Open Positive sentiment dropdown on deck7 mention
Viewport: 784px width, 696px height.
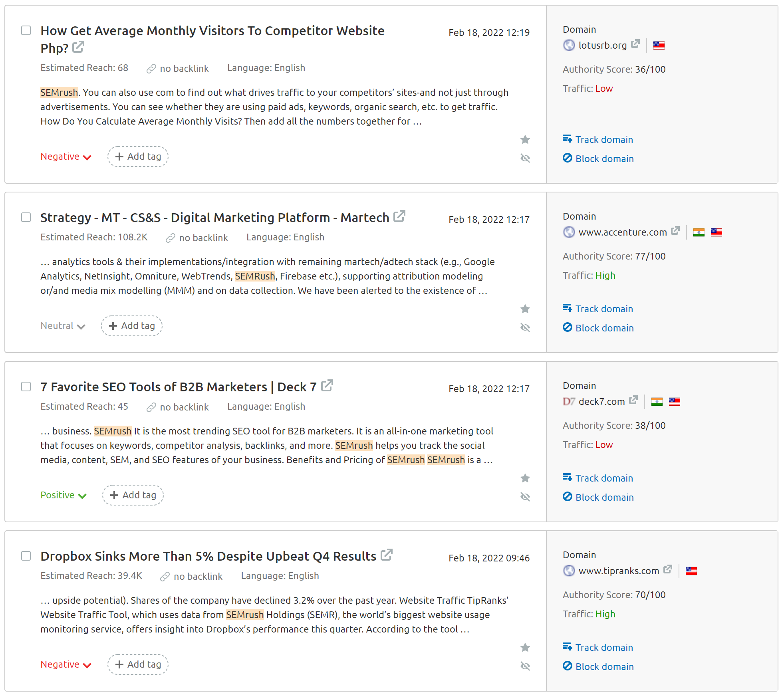click(64, 495)
